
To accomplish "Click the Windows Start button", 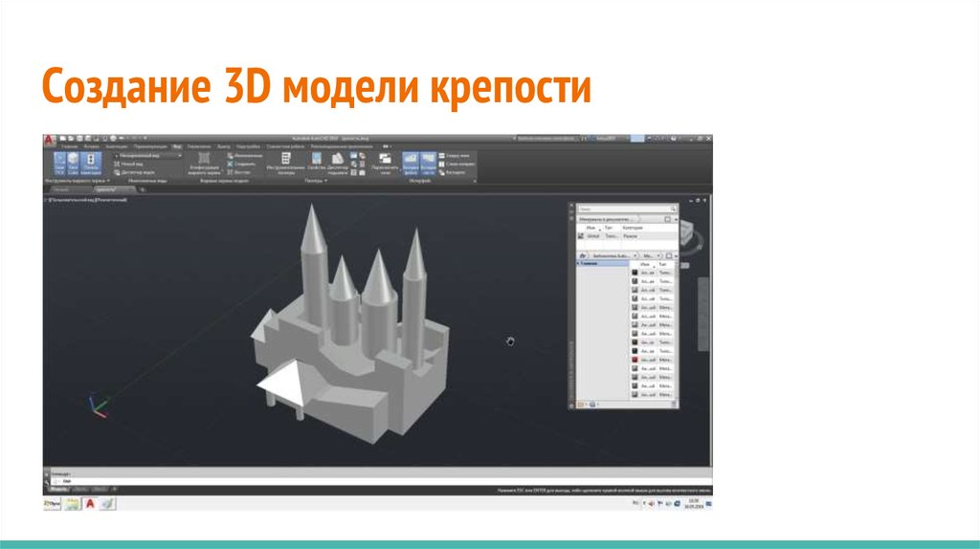I will click(x=53, y=502).
